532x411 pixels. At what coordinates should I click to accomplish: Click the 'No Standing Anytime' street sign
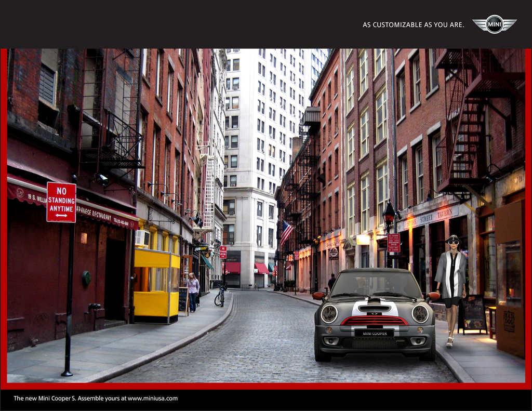click(61, 202)
